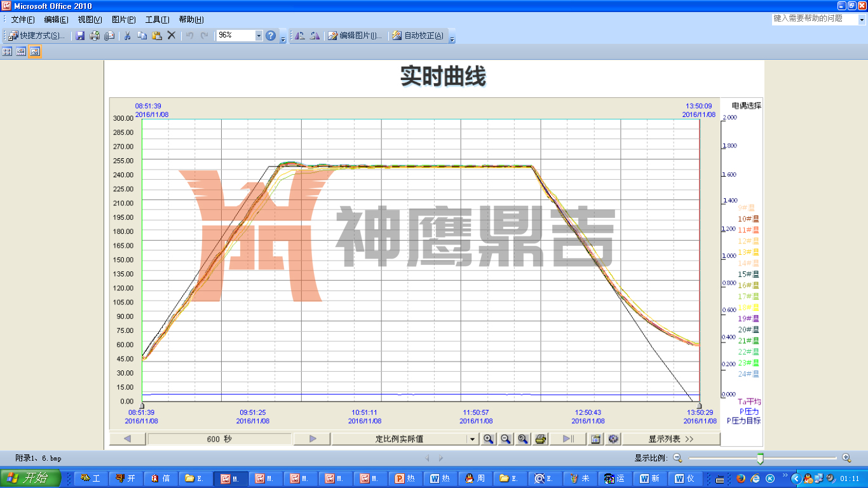Click the 编辑图片(I)... button
The width and height of the screenshot is (868, 488).
355,36
